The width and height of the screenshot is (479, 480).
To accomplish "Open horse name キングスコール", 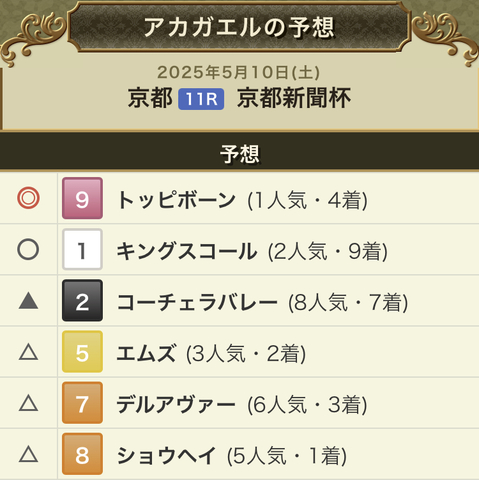I will pos(187,251).
